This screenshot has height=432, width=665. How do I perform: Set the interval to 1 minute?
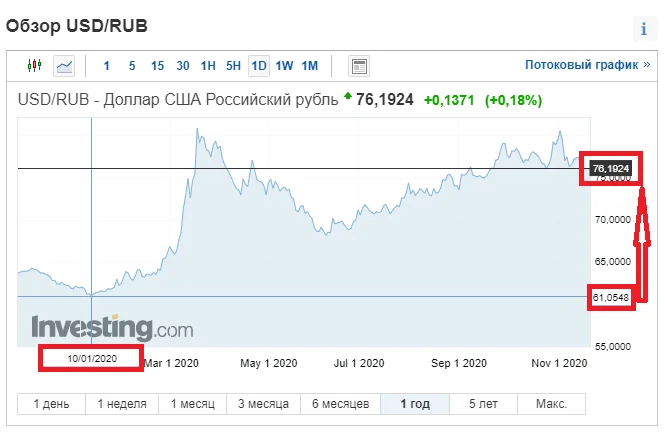click(x=106, y=66)
